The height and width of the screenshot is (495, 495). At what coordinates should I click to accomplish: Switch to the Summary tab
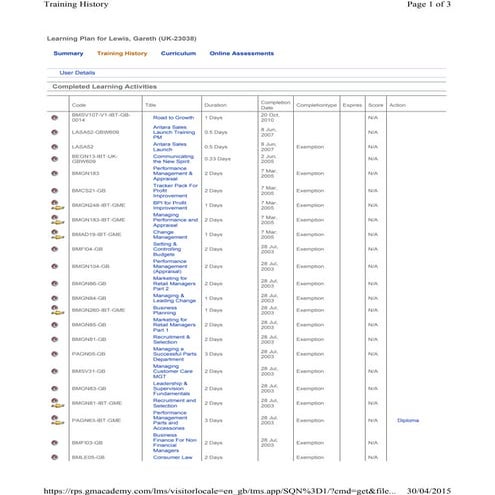(x=68, y=53)
